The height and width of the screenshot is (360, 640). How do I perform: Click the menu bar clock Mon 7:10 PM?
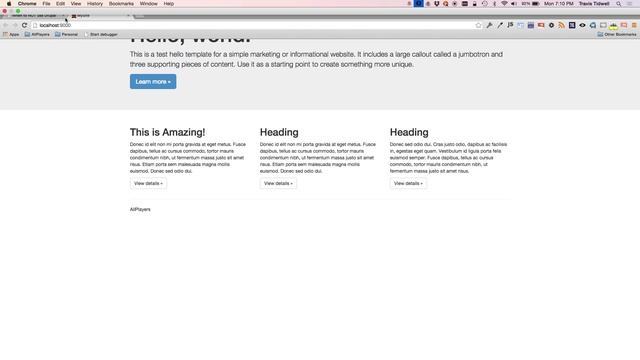click(558, 4)
